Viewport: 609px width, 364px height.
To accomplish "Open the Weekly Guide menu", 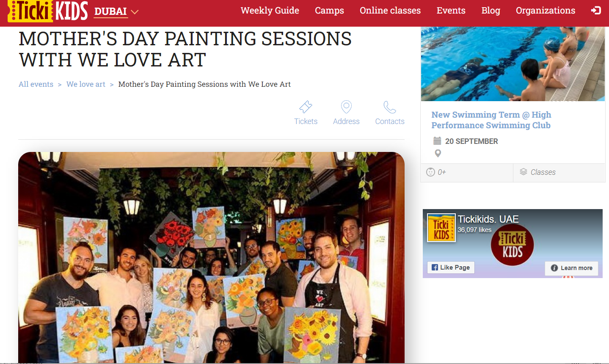I will 270,11.
